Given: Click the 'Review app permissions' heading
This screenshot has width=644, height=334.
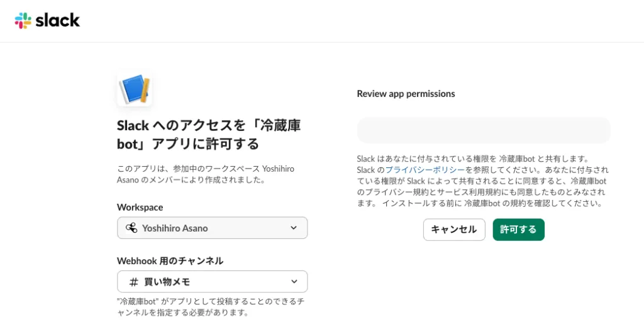Looking at the screenshot, I should click(x=406, y=94).
